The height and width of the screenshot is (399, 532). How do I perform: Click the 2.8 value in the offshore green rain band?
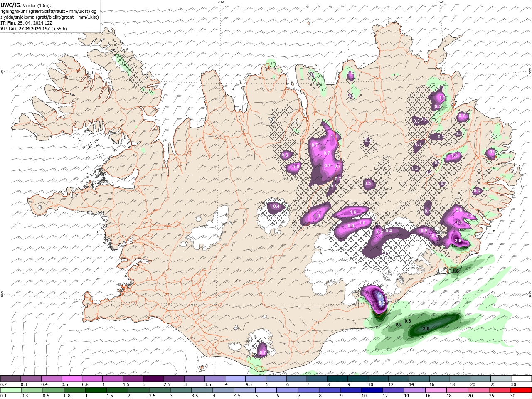[426, 328]
